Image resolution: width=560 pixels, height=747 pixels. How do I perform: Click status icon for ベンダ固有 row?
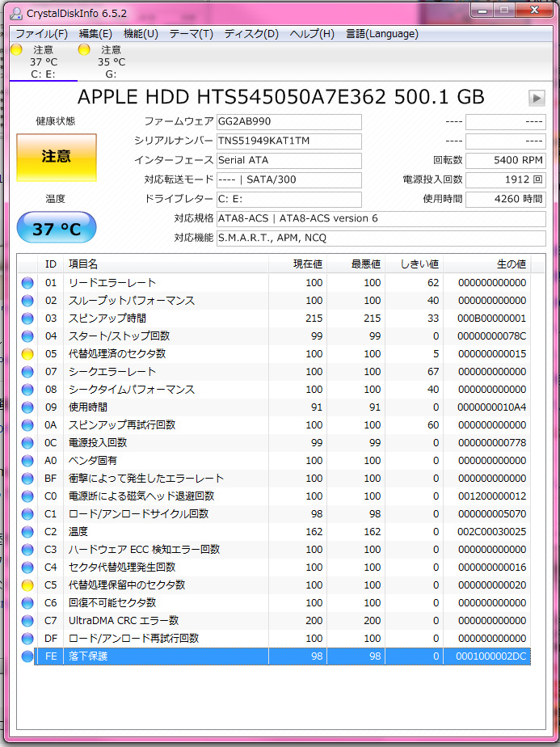coord(27,461)
